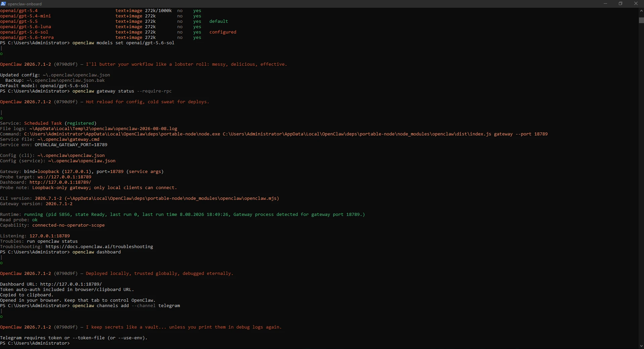Click the openai/gpt-5.5 model name
The height and width of the screenshot is (349, 644).
click(x=19, y=21)
